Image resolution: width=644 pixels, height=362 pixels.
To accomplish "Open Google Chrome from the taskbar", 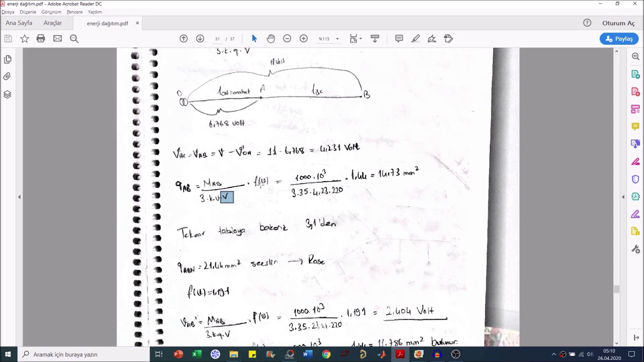I will click(326, 354).
